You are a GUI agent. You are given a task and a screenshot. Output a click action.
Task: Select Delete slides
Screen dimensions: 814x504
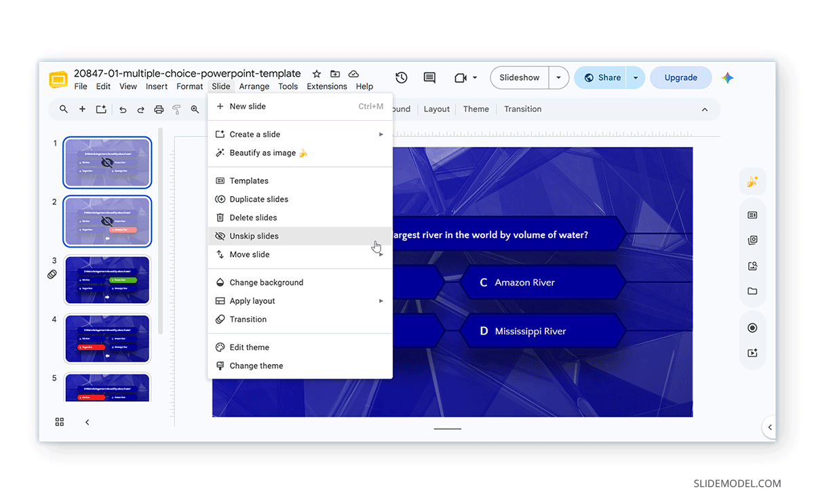(x=300, y=218)
